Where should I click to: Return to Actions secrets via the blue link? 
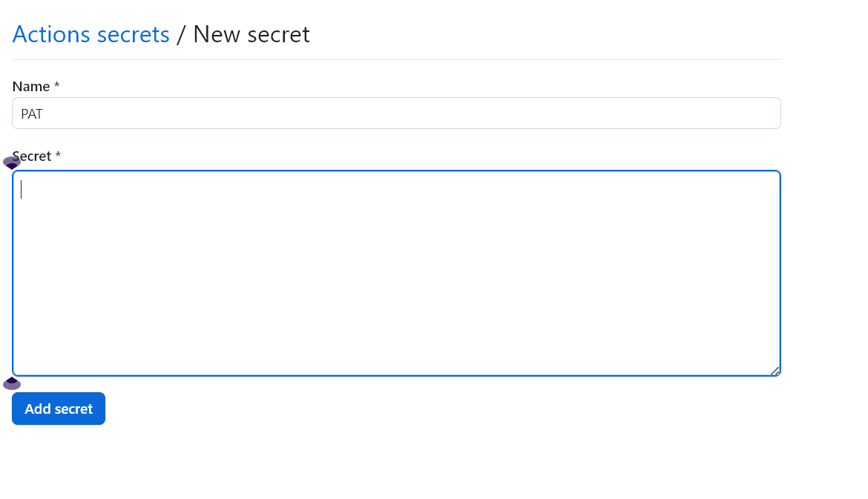(91, 34)
